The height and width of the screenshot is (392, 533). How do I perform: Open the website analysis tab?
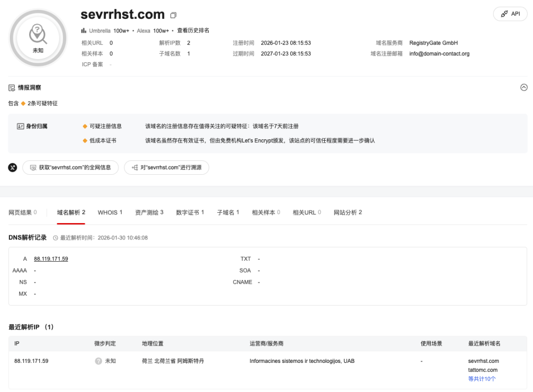tap(347, 212)
